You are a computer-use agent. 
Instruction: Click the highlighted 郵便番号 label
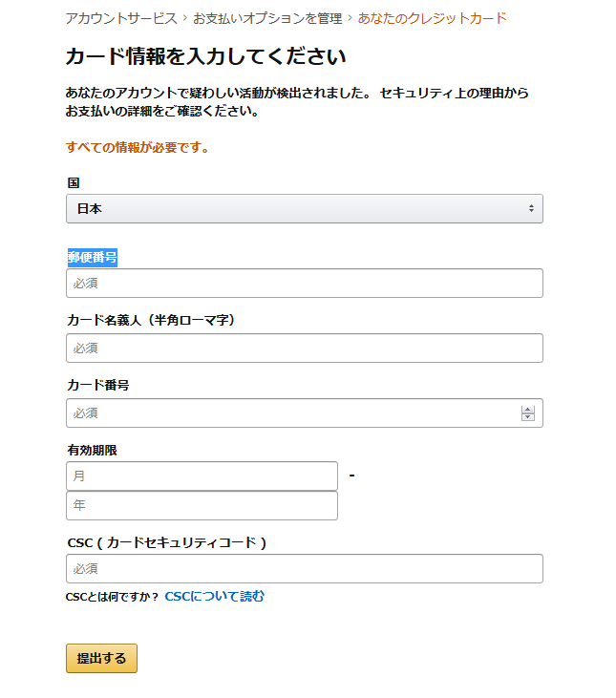92,257
